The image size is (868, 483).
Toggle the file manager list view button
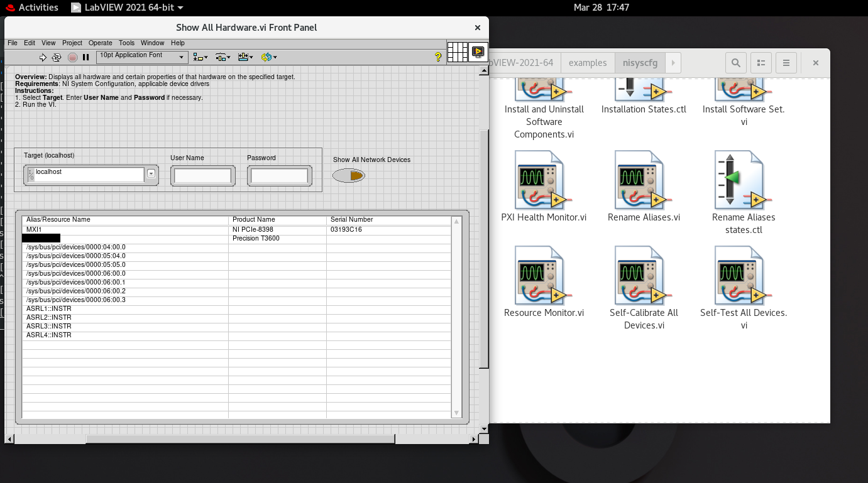(x=761, y=63)
